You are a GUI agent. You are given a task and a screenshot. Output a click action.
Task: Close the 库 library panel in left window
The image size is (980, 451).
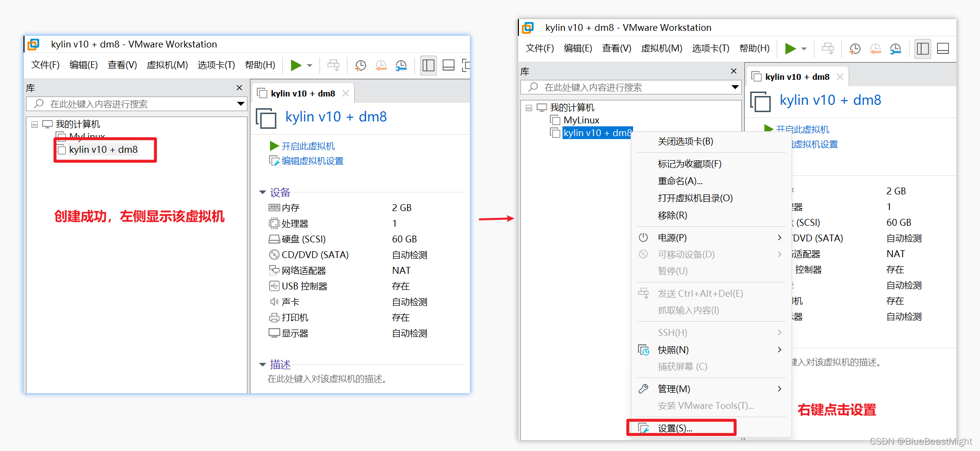tap(239, 88)
